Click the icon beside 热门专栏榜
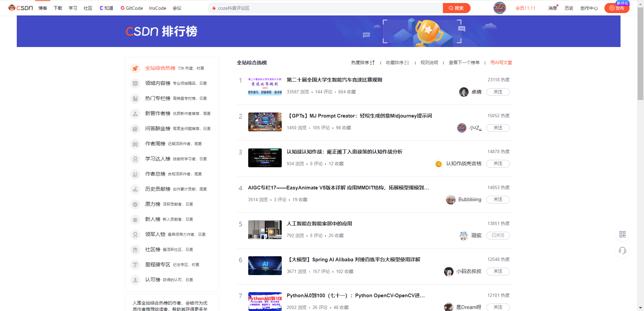 [135, 98]
